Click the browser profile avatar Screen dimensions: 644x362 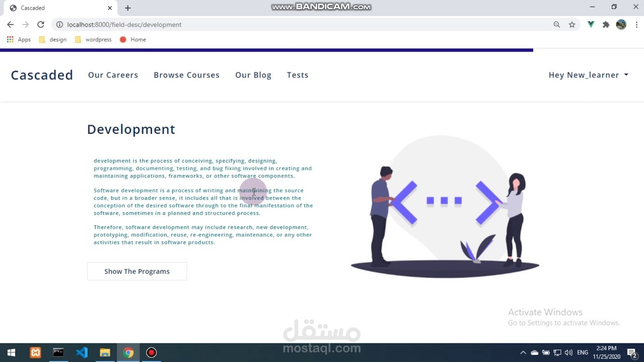[x=621, y=24]
